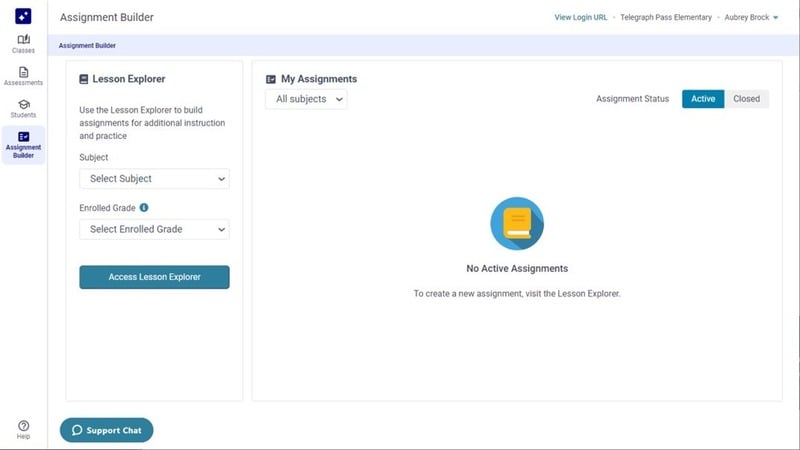This screenshot has height=450, width=800.
Task: Open the Students page from the sidebar
Action: point(23,109)
